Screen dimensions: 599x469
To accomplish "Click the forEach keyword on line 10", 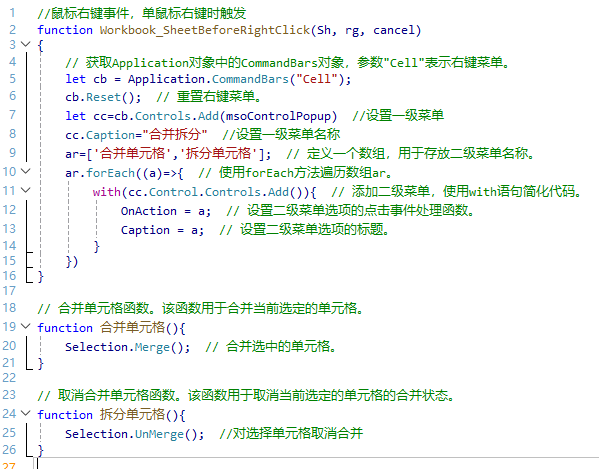I will click(110, 173).
